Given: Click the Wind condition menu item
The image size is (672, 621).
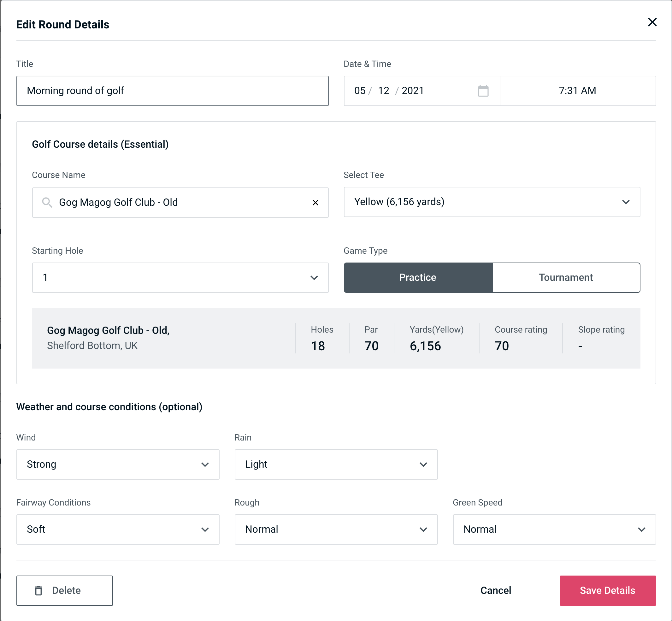Looking at the screenshot, I should coord(117,464).
